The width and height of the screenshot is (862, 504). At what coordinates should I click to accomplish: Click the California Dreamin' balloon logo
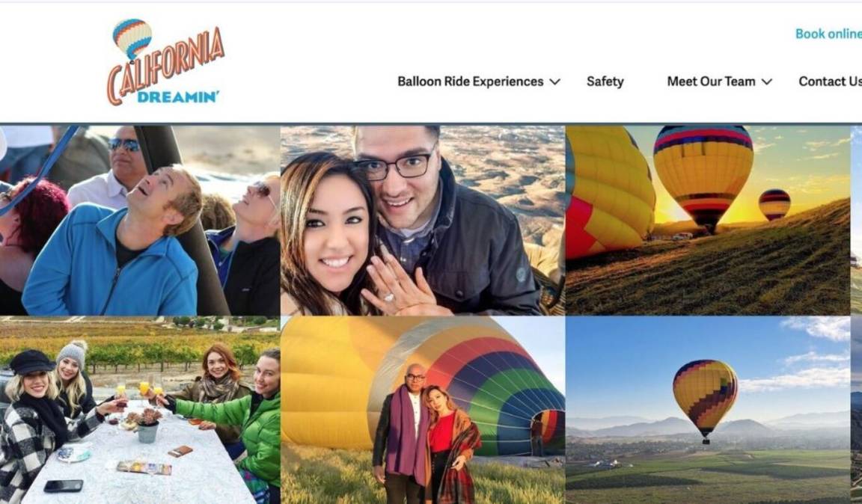click(x=165, y=62)
